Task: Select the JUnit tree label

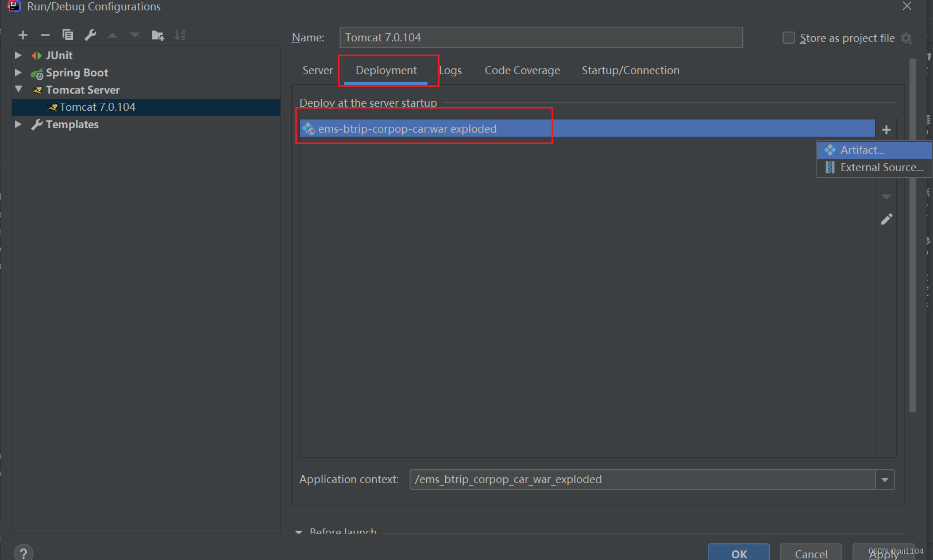Action: [59, 56]
